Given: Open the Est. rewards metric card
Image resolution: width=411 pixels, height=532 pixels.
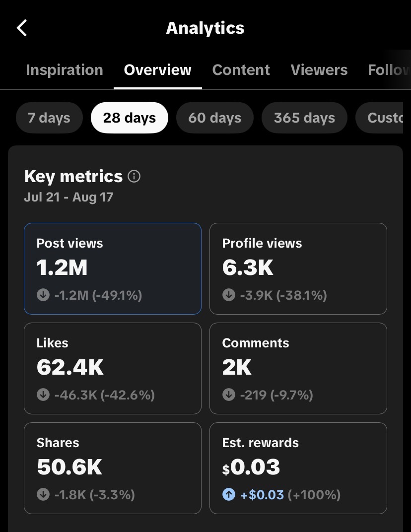Looking at the screenshot, I should pos(298,468).
